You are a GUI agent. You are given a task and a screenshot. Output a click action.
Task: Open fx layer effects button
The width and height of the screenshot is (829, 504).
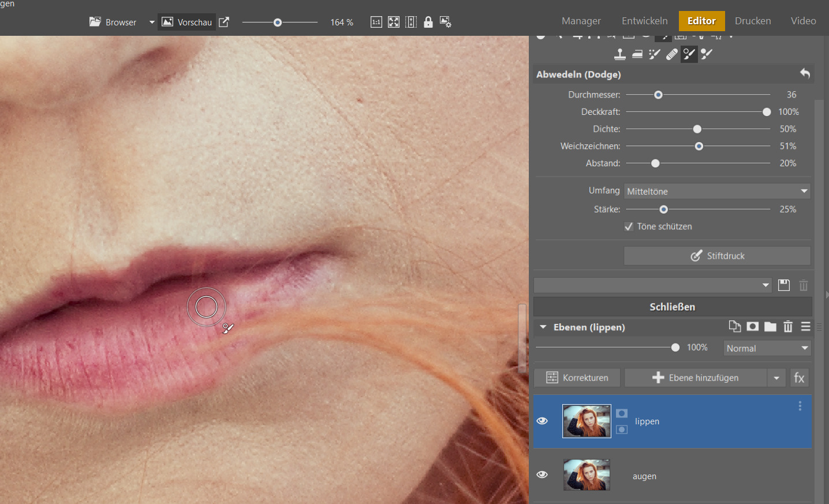click(800, 378)
